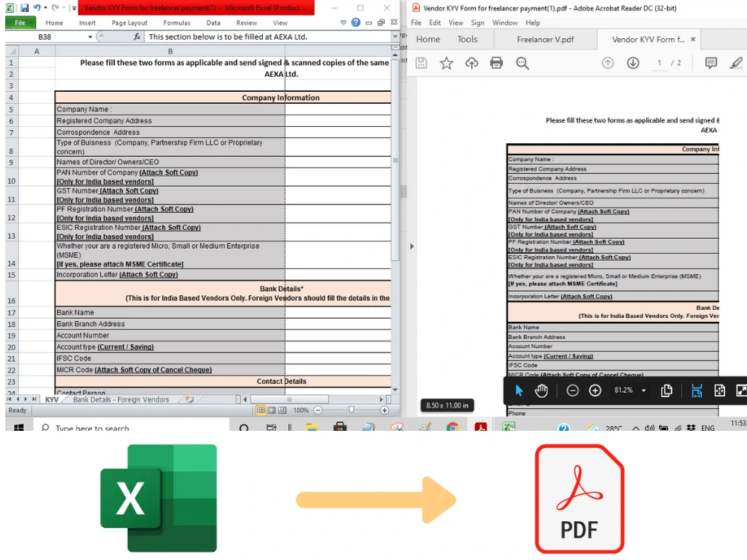Select column A header in Excel

(37, 51)
